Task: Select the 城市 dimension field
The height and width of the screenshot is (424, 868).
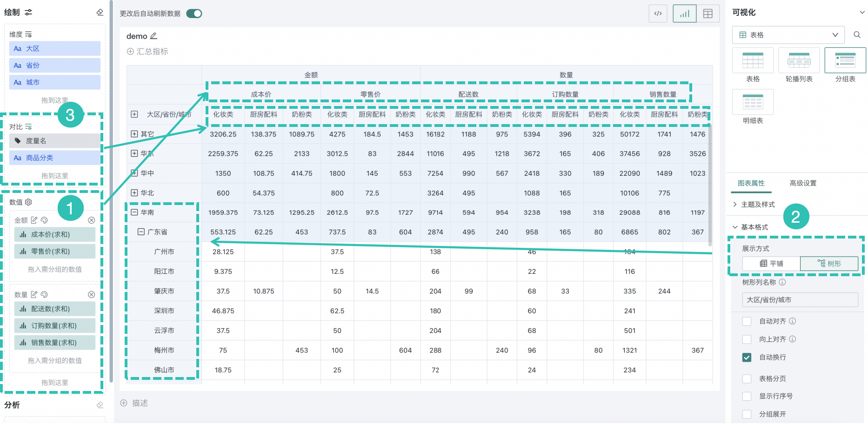Action: [55, 82]
